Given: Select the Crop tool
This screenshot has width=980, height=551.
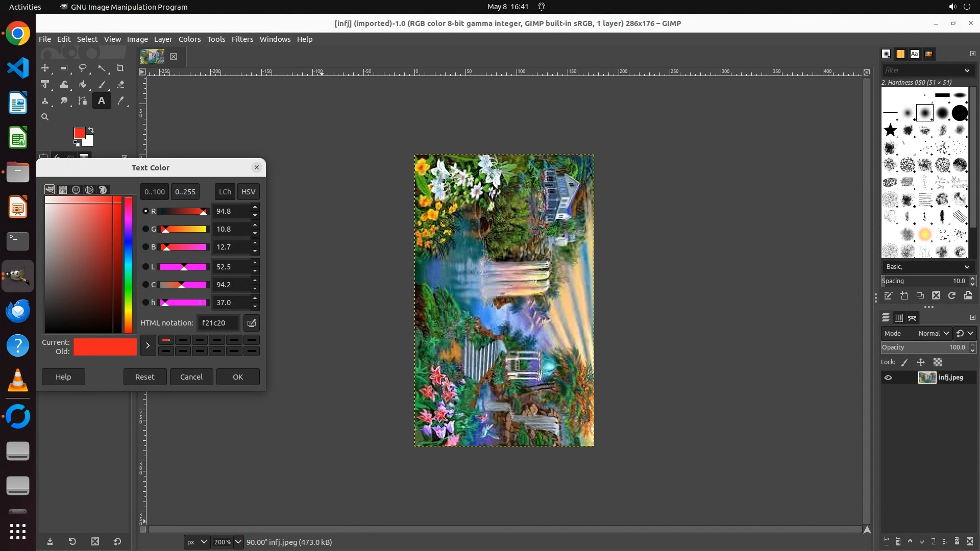Looking at the screenshot, I should click(x=120, y=68).
